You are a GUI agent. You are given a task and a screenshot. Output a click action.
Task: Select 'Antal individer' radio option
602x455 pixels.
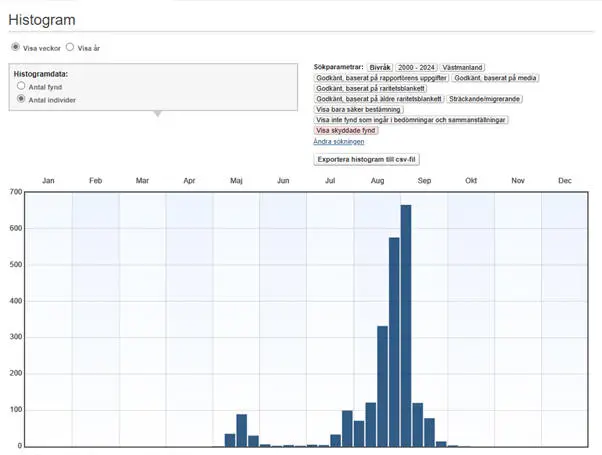point(21,100)
